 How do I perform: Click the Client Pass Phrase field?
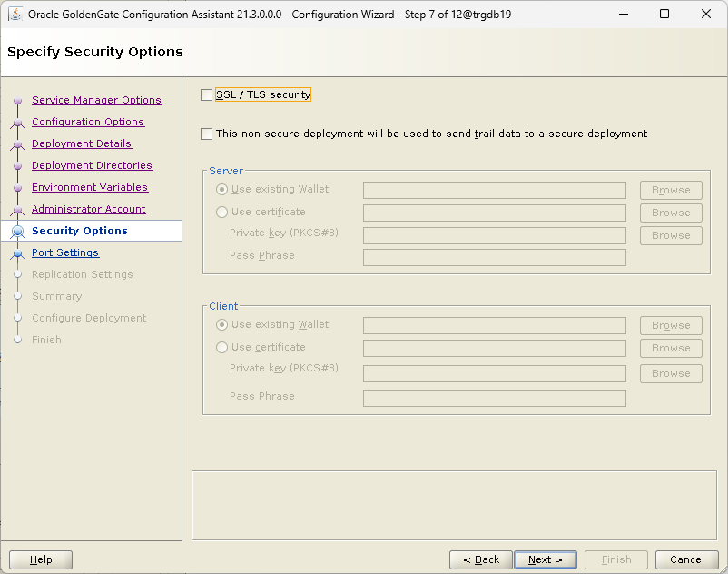pos(495,398)
